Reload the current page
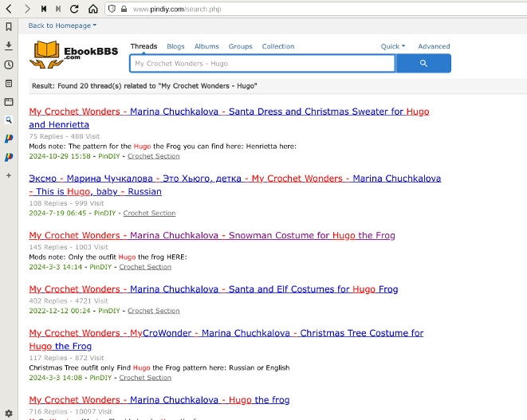Screen dimensions: 527x420 click(74, 9)
